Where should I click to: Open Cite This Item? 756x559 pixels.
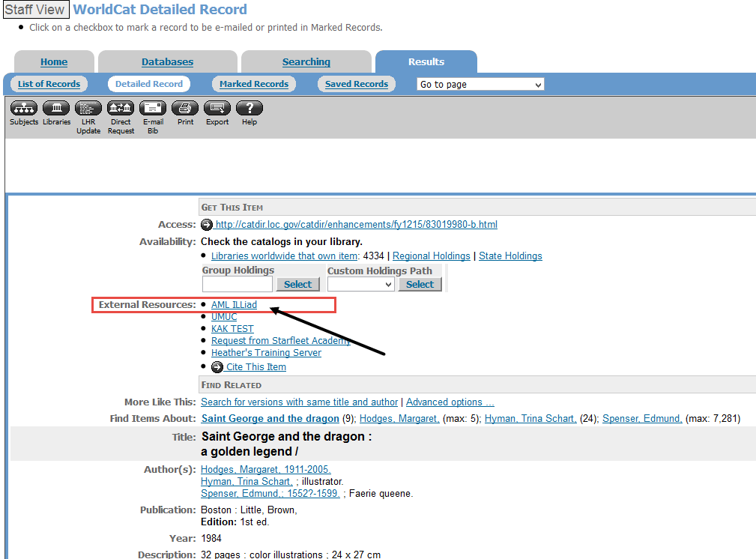click(255, 366)
